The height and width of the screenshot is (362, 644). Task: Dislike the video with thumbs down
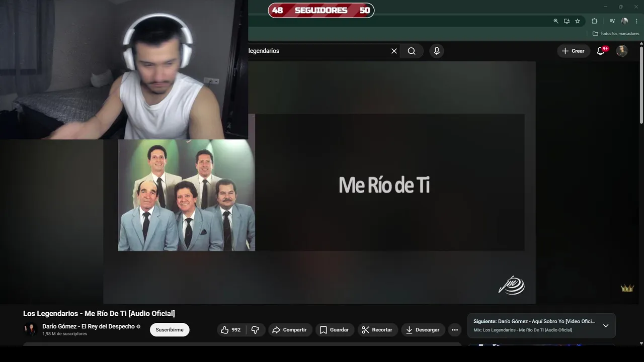(255, 330)
